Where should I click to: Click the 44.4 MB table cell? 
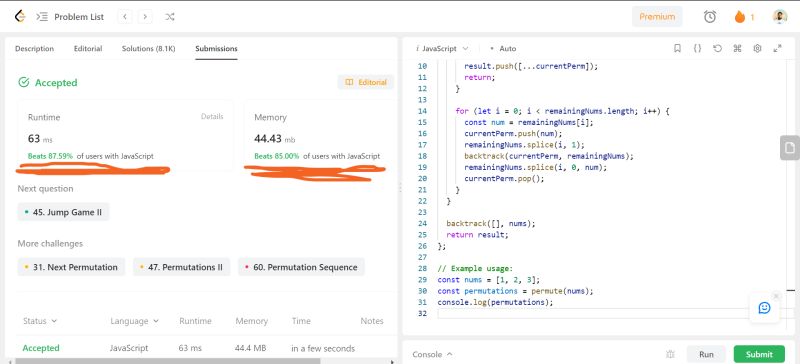click(x=250, y=348)
